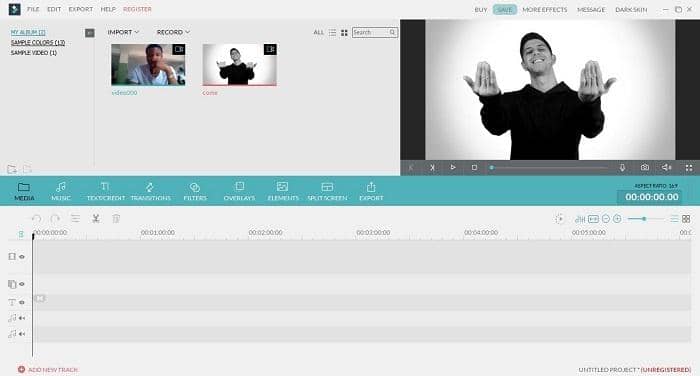Enter fullscreen preview mode
This screenshot has width=700, height=376.
[689, 167]
